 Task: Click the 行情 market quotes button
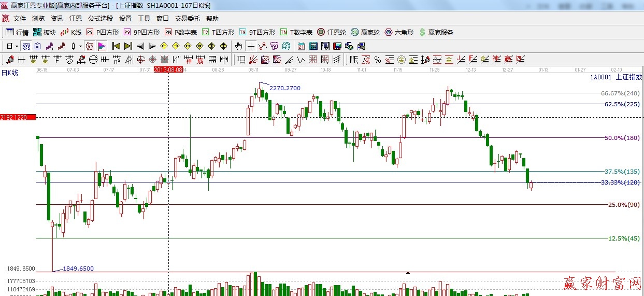click(17, 32)
